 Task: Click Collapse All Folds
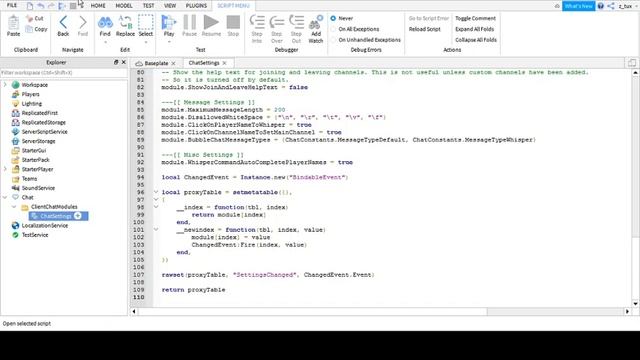point(476,40)
